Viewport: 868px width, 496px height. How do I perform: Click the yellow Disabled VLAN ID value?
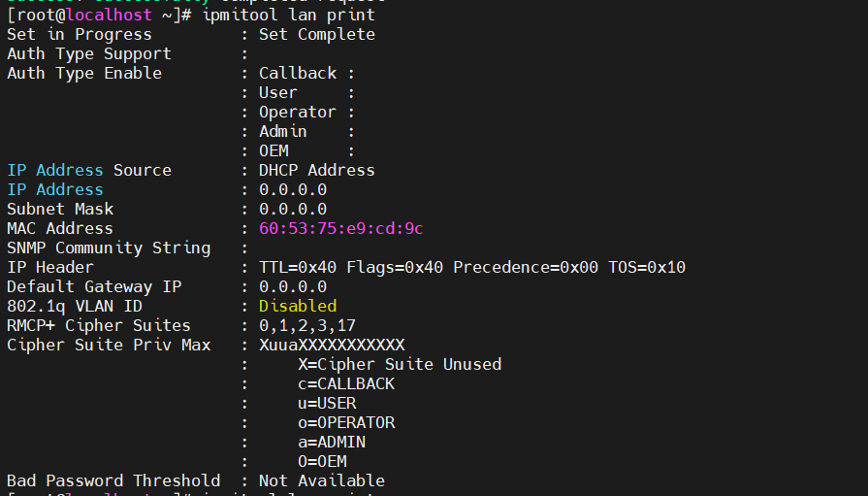coord(298,307)
